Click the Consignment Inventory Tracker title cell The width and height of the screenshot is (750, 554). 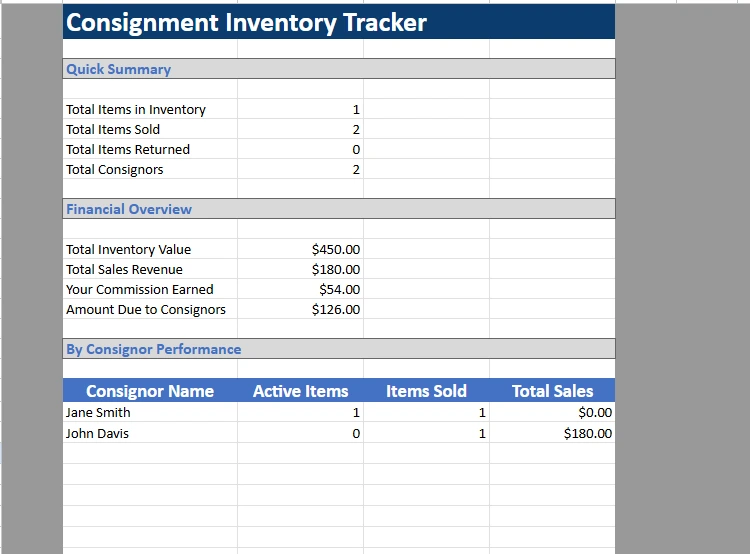[246, 23]
